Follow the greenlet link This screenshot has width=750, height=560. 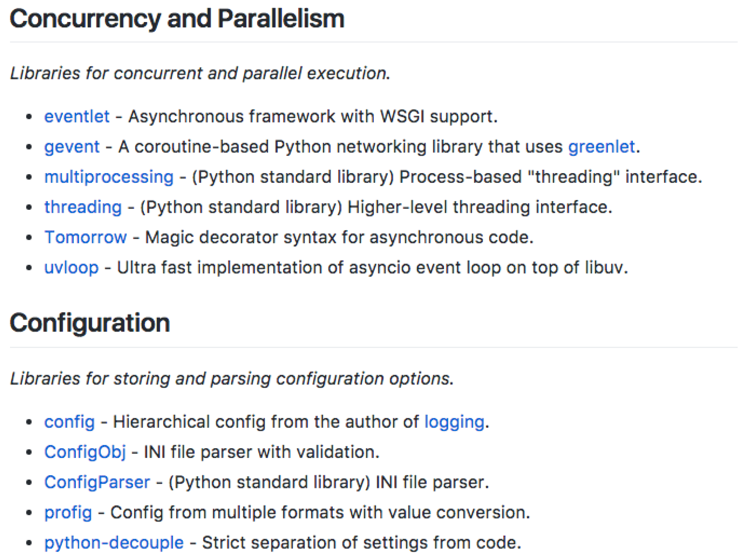601,147
